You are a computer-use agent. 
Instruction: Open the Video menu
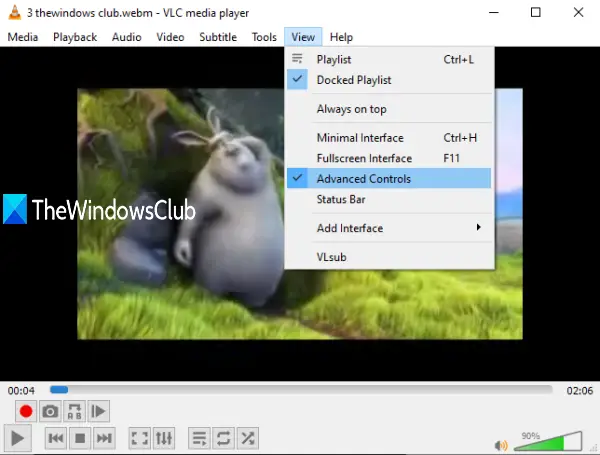click(170, 37)
